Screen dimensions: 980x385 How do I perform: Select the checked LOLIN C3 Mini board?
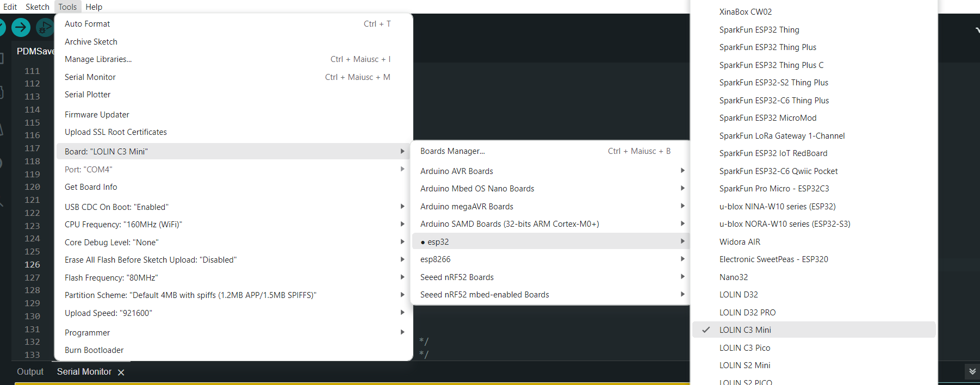[745, 330]
